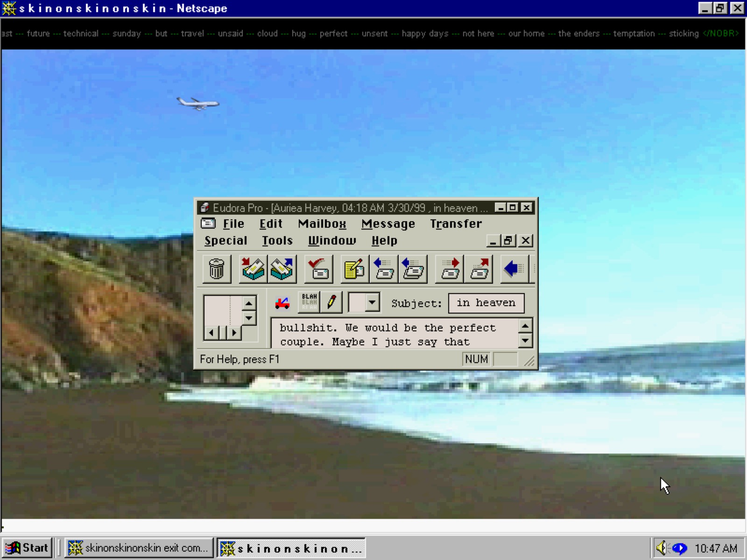Click the right arrow in the small pane
Screen dimensions: 747x560
point(234,333)
